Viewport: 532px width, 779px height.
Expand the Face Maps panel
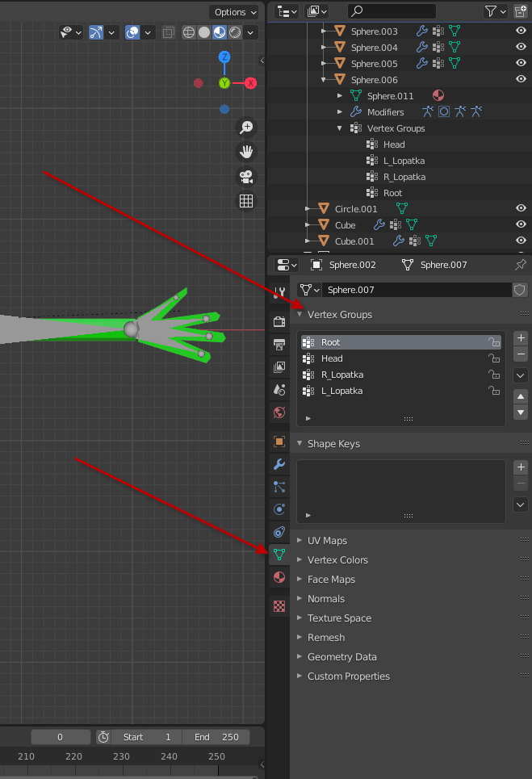coord(300,579)
